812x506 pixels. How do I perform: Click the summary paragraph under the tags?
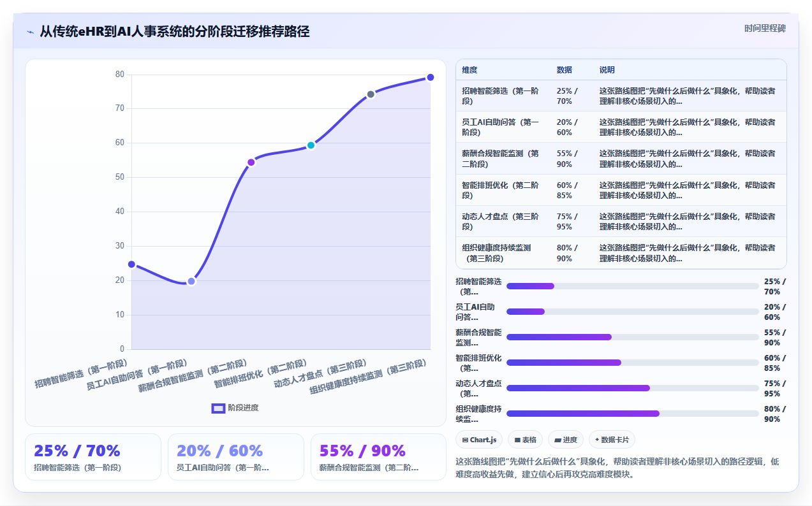(x=617, y=468)
